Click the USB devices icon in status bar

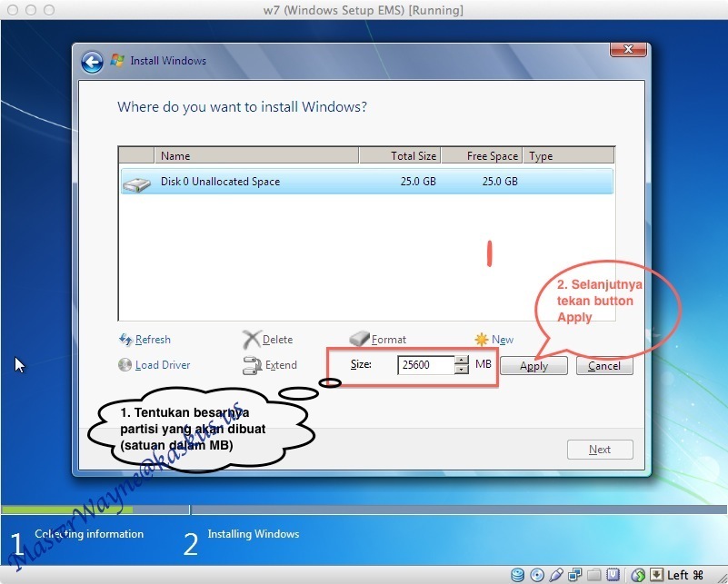555,575
